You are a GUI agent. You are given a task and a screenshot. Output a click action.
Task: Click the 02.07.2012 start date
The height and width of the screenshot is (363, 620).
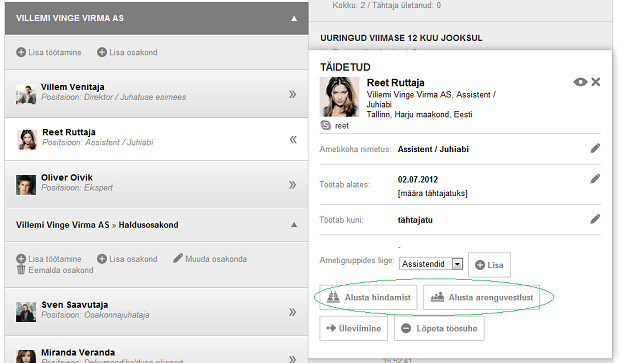click(x=418, y=180)
